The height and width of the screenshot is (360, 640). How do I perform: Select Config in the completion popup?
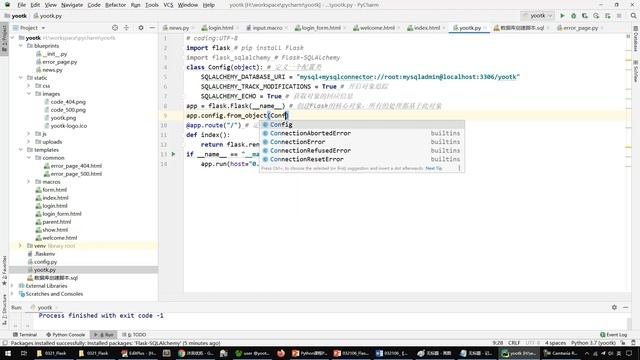point(362,124)
